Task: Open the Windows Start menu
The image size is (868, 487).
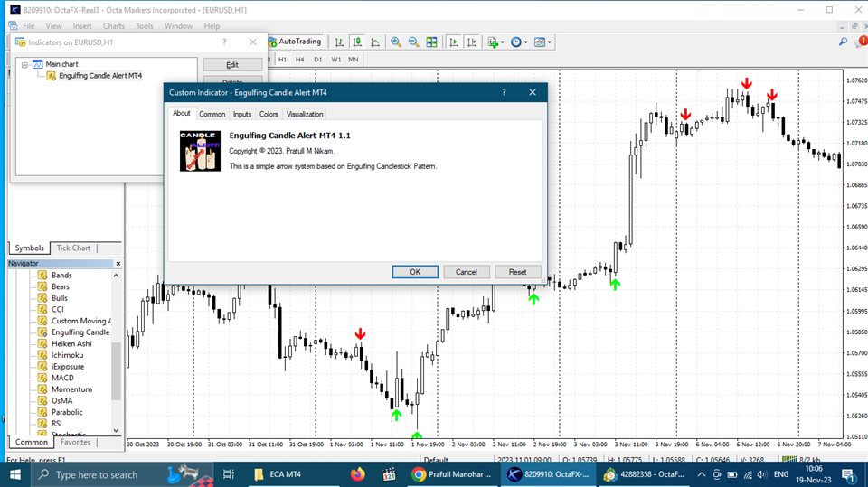Action: pyautogui.click(x=15, y=474)
